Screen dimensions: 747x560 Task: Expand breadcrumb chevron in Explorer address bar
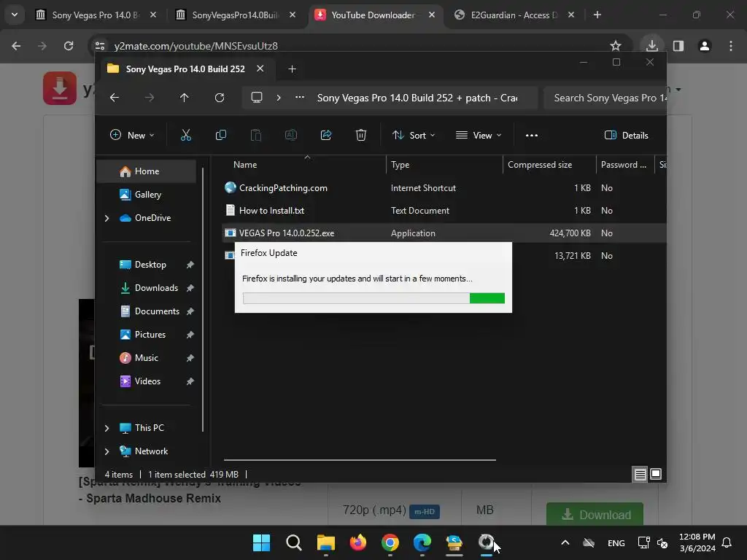[x=279, y=98]
